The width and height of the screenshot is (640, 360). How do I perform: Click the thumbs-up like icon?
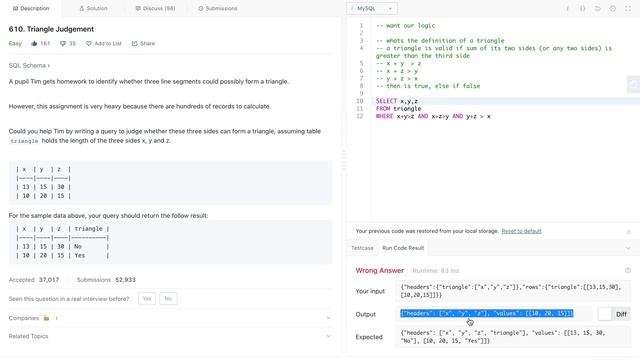(x=34, y=43)
